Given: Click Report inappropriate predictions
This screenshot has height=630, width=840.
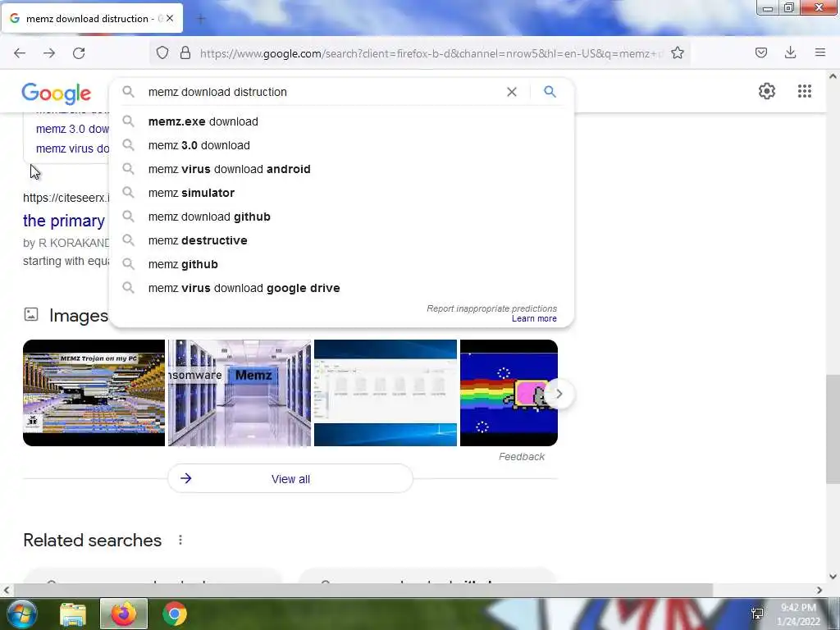Looking at the screenshot, I should pyautogui.click(x=491, y=308).
